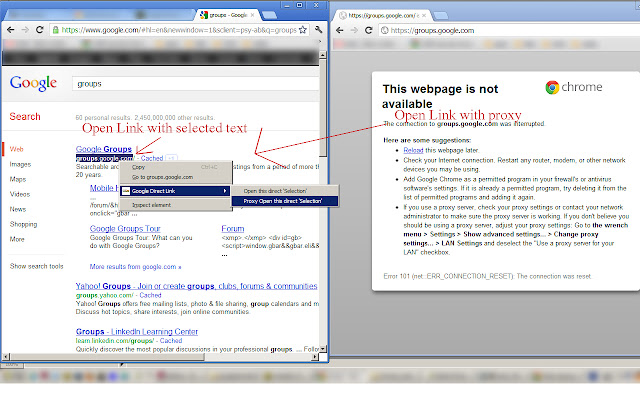The height and width of the screenshot is (400, 640).
Task: Open the wrench menu in the left window
Action: click(319, 29)
